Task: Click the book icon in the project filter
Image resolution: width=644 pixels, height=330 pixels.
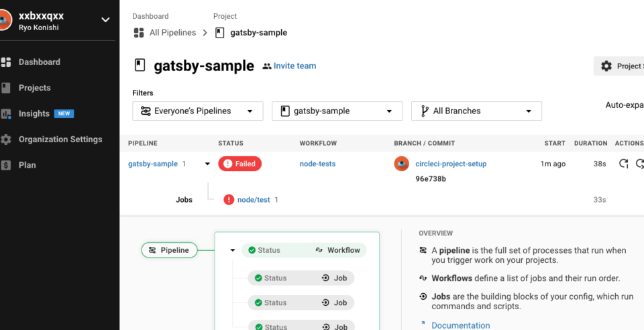Action: (x=285, y=111)
